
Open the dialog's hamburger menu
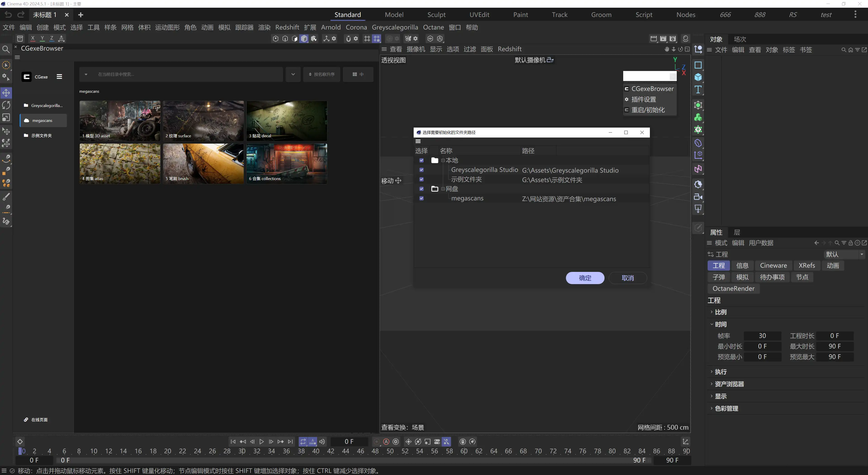coord(418,141)
